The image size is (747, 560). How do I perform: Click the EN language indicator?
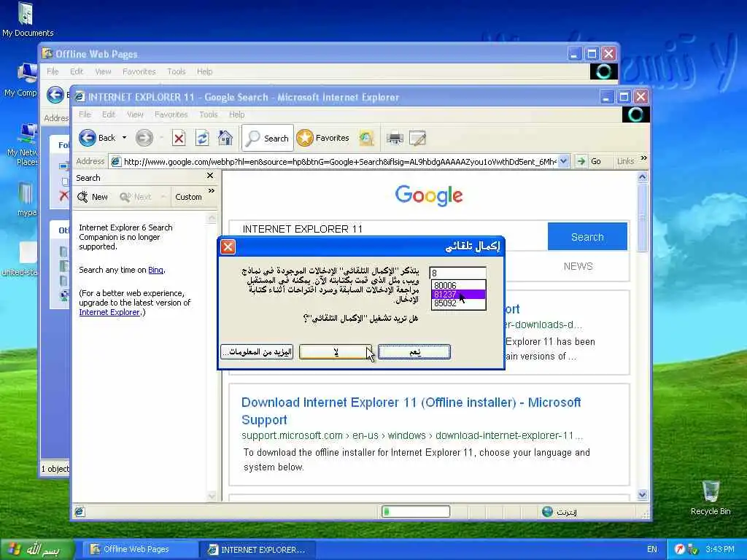tap(651, 549)
